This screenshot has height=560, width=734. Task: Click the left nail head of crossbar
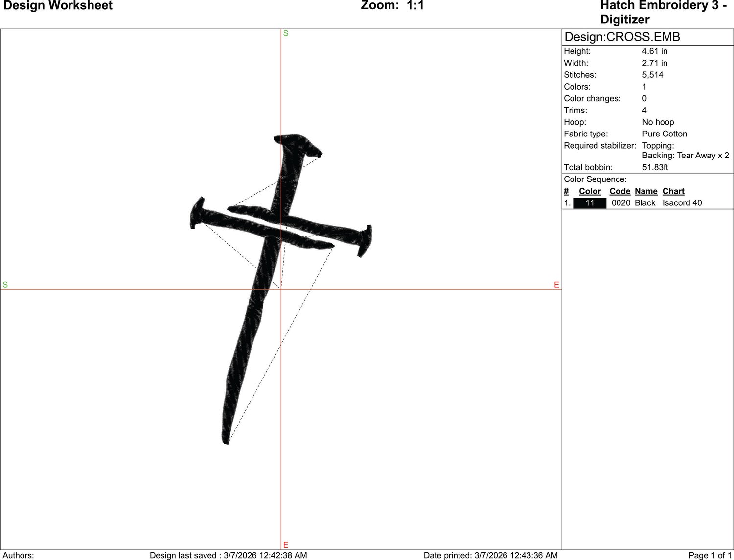pyautogui.click(x=197, y=213)
